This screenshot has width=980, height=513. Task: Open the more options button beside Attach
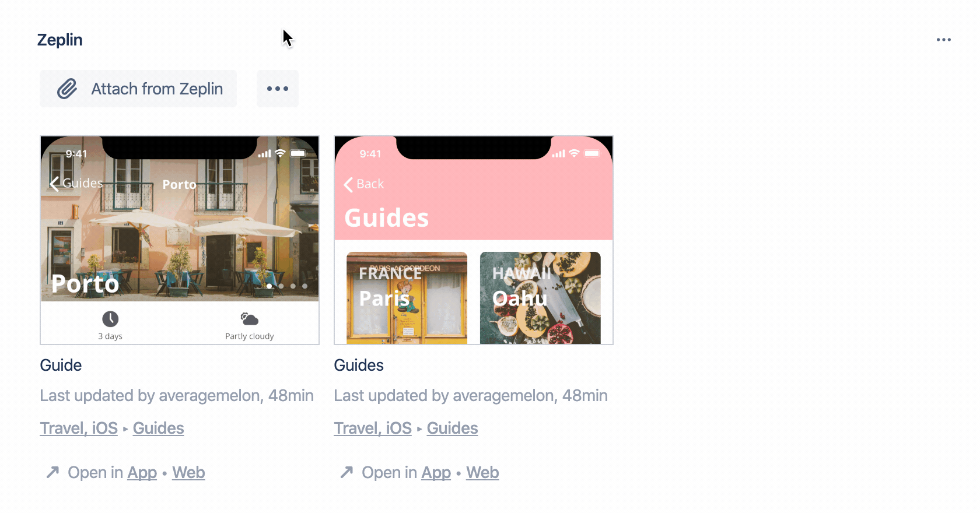[278, 89]
